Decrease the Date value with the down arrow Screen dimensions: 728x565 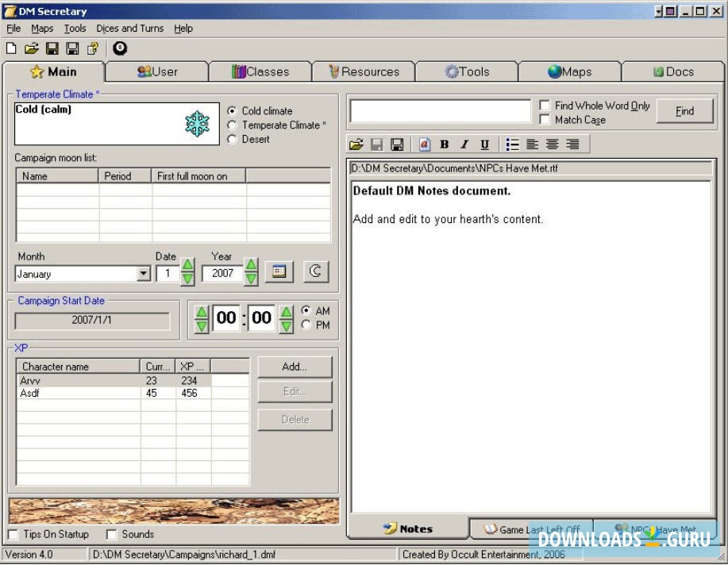[187, 279]
